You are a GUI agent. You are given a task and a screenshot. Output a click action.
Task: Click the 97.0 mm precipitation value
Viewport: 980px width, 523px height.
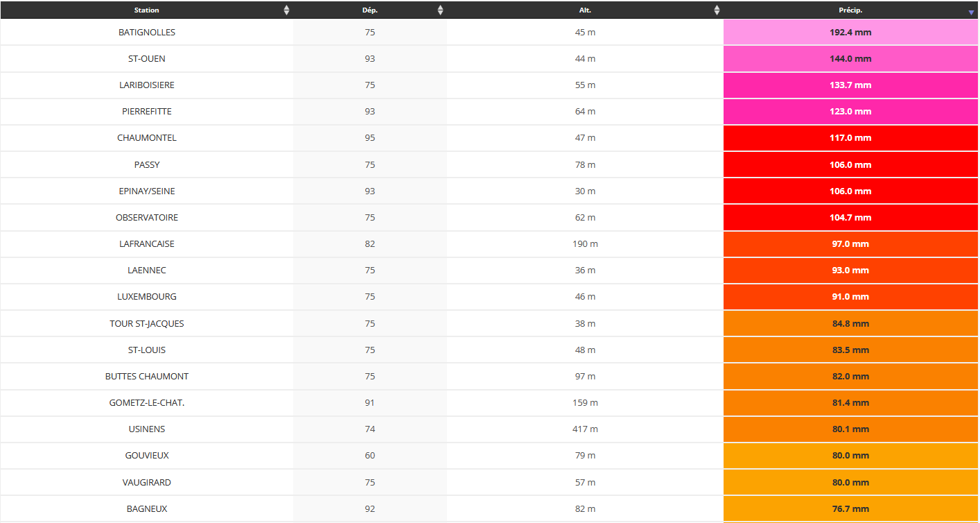(x=850, y=244)
